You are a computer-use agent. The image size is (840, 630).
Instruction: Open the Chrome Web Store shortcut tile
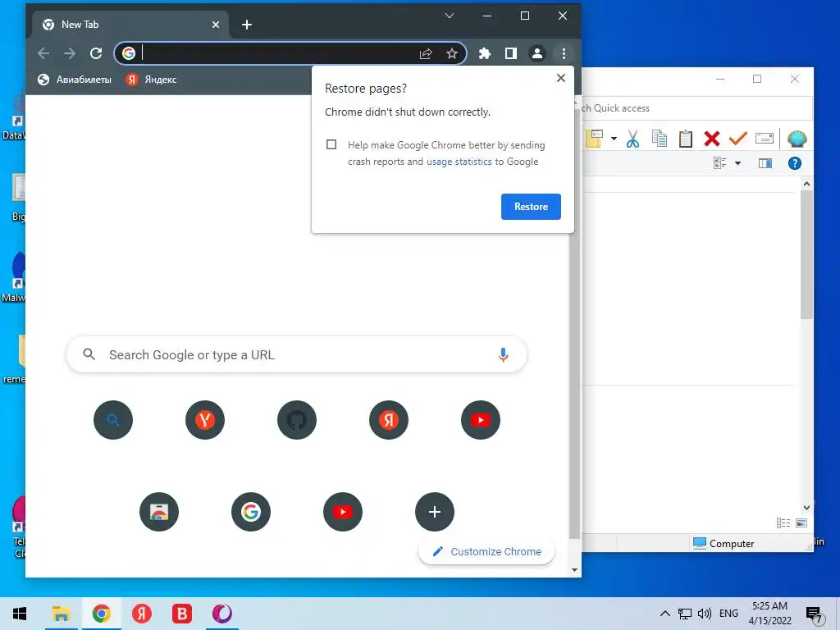pyautogui.click(x=159, y=512)
